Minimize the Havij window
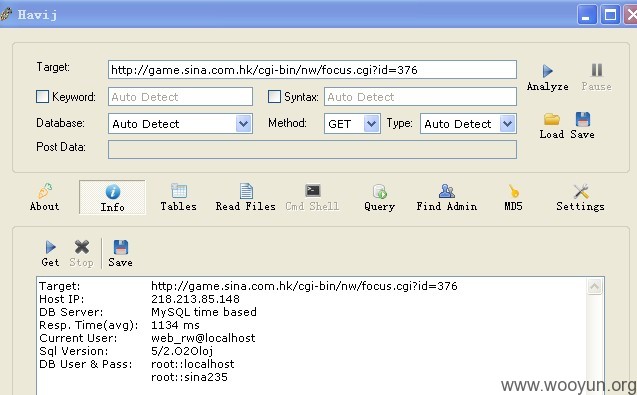637x395 pixels. 587,15
